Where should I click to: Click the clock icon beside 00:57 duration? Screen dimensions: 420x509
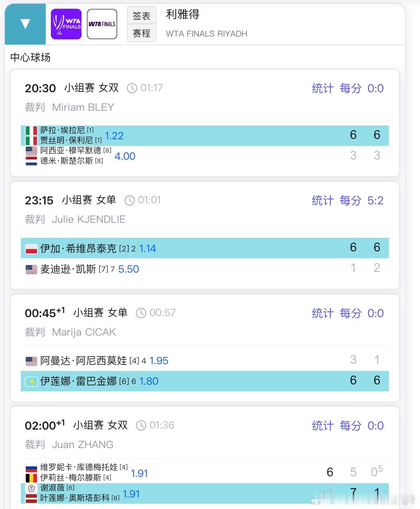[141, 313]
